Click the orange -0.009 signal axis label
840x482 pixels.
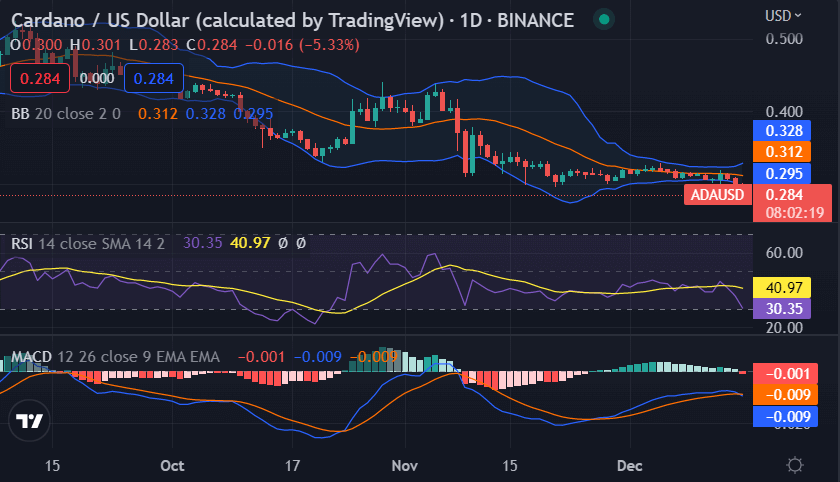pos(785,395)
